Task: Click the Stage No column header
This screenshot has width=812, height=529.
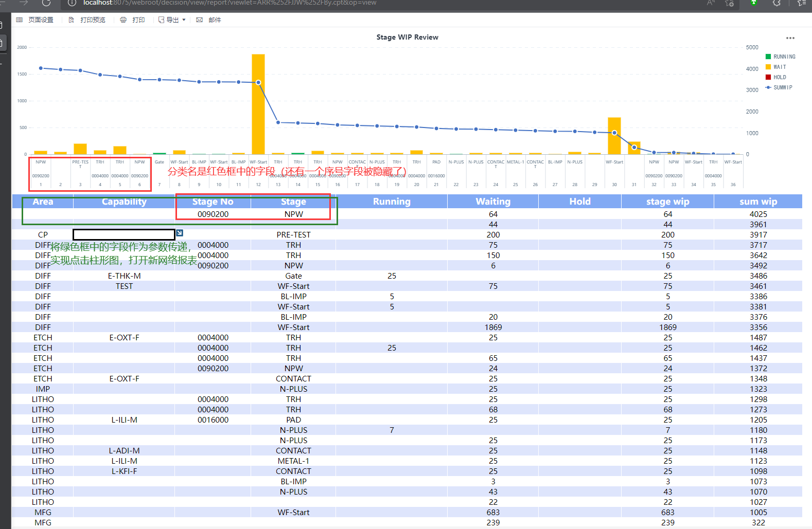Action: tap(213, 202)
